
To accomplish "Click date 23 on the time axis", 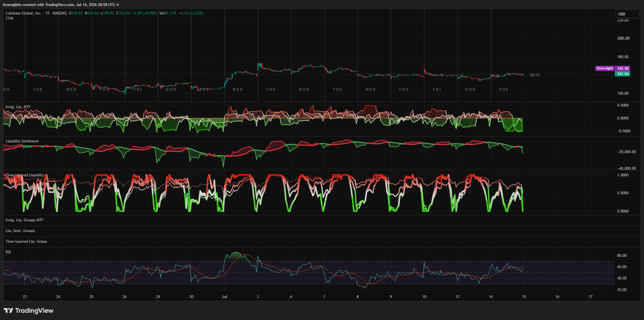I will click(x=25, y=297).
